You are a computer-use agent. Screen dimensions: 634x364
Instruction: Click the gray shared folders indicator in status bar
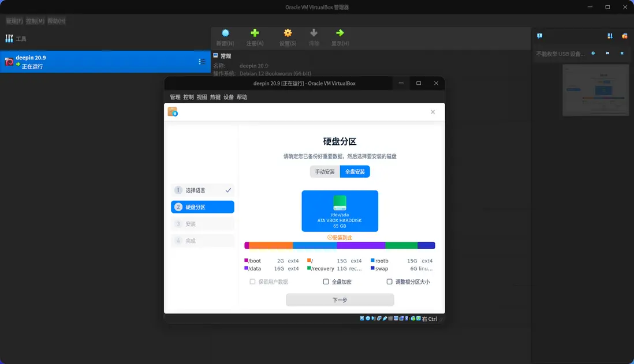(390, 318)
